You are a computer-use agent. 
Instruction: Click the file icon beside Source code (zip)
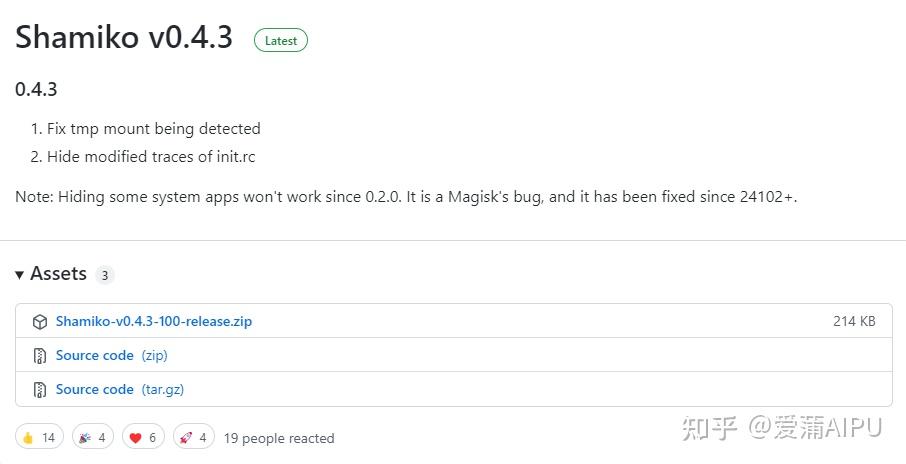tap(40, 356)
